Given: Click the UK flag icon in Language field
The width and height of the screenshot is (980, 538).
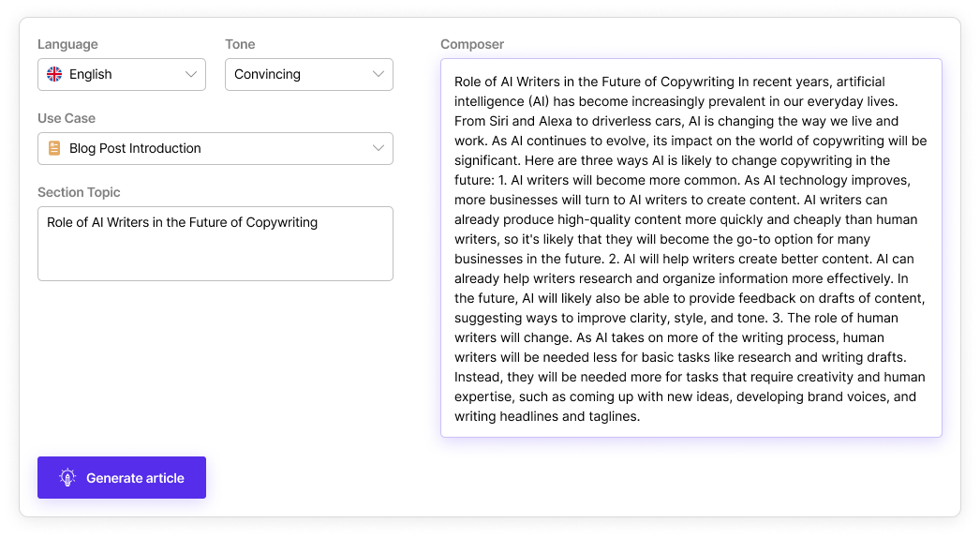Looking at the screenshot, I should [54, 74].
